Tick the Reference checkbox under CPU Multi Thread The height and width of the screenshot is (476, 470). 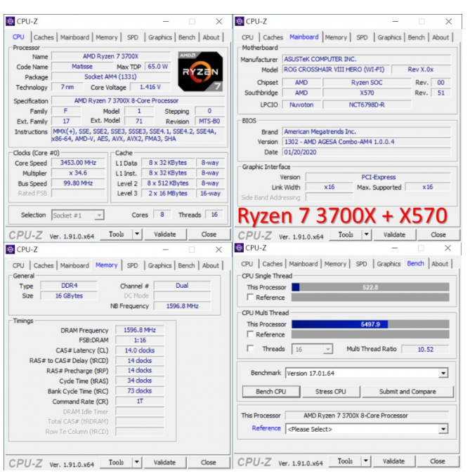click(250, 334)
